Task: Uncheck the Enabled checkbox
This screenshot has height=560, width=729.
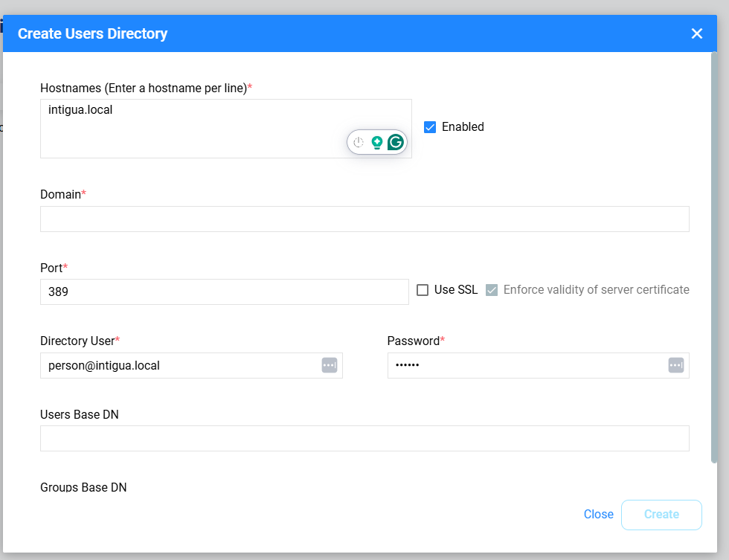Action: 430,127
